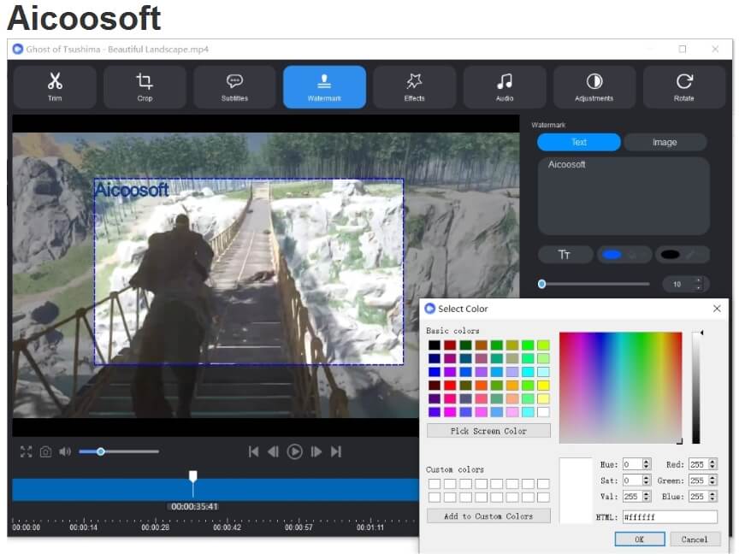Click the watermark text input box
Viewport: 739px width, 560px height.
(x=624, y=196)
